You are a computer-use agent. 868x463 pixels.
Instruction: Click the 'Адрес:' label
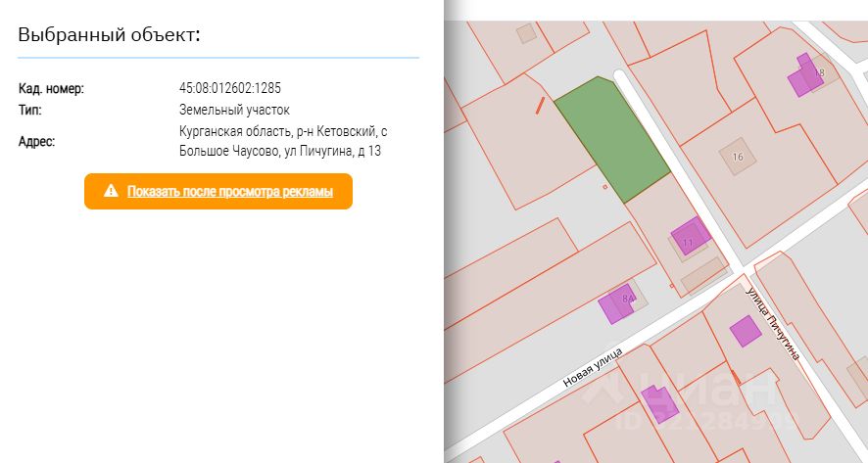(36, 142)
